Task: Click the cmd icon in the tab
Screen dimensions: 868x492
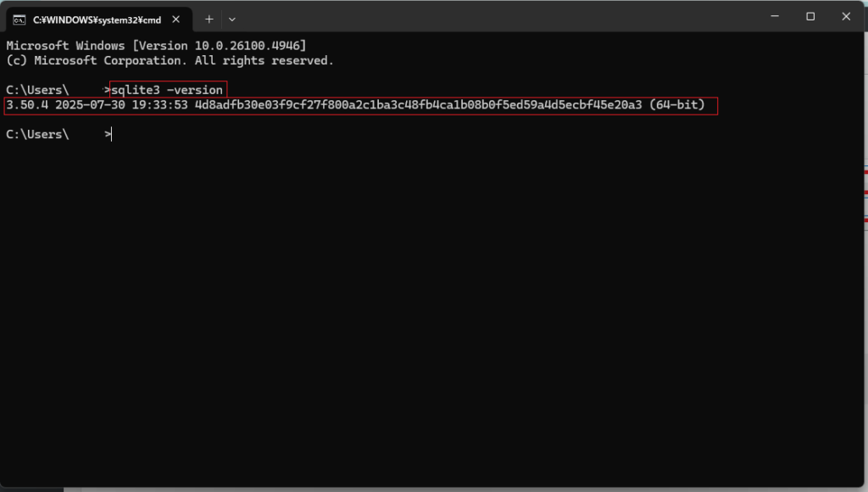Action: pyautogui.click(x=19, y=20)
